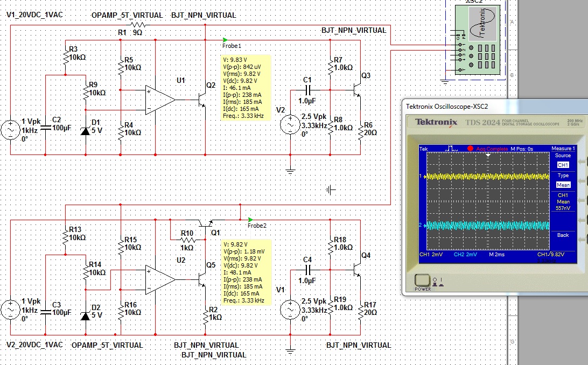The width and height of the screenshot is (588, 365).
Task: Select transistor Q1 in the lower circuit
Action: click(205, 223)
